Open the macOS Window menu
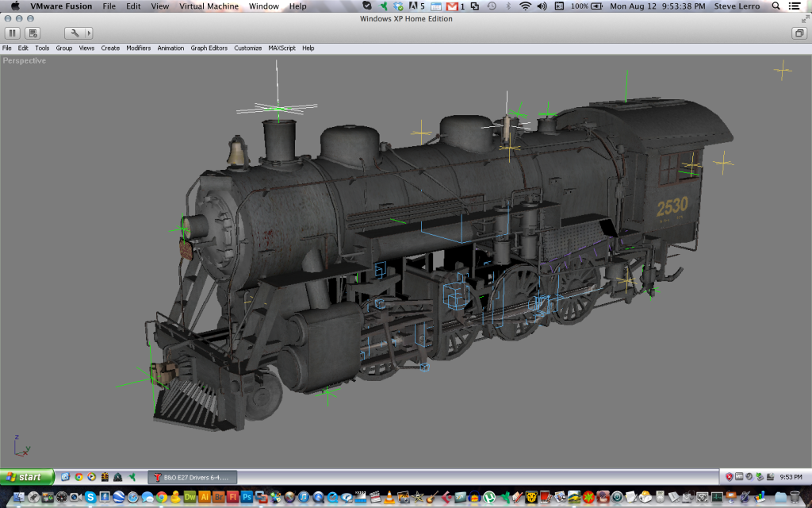Screen dimensions: 812x508 [263, 6]
